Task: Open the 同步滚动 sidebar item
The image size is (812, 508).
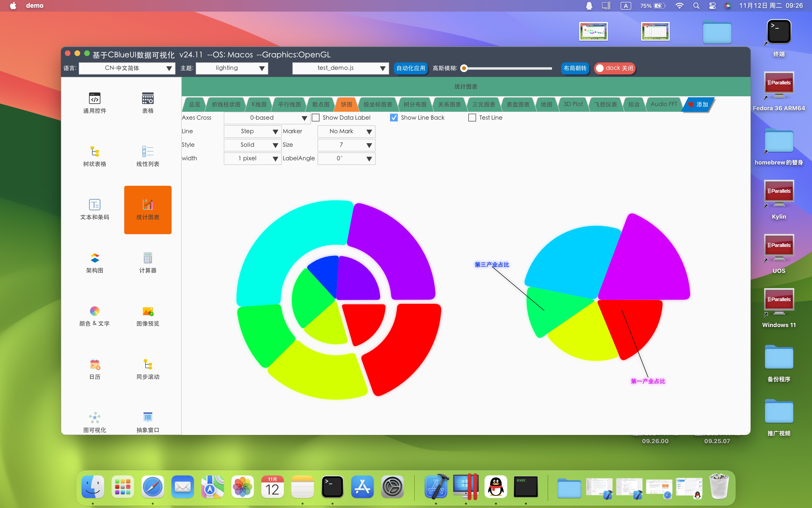Action: (148, 369)
